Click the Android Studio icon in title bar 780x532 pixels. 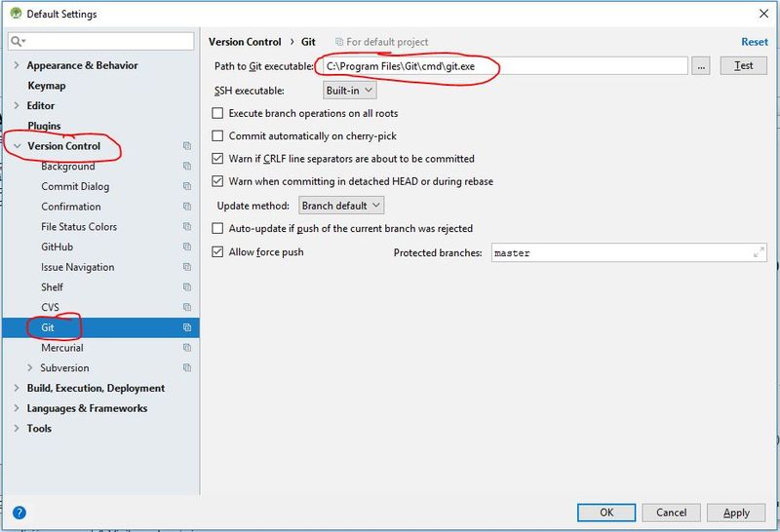tap(16, 14)
